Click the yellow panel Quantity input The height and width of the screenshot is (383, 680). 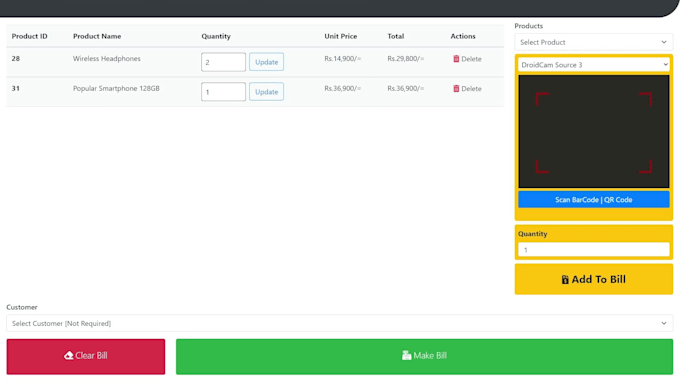593,250
